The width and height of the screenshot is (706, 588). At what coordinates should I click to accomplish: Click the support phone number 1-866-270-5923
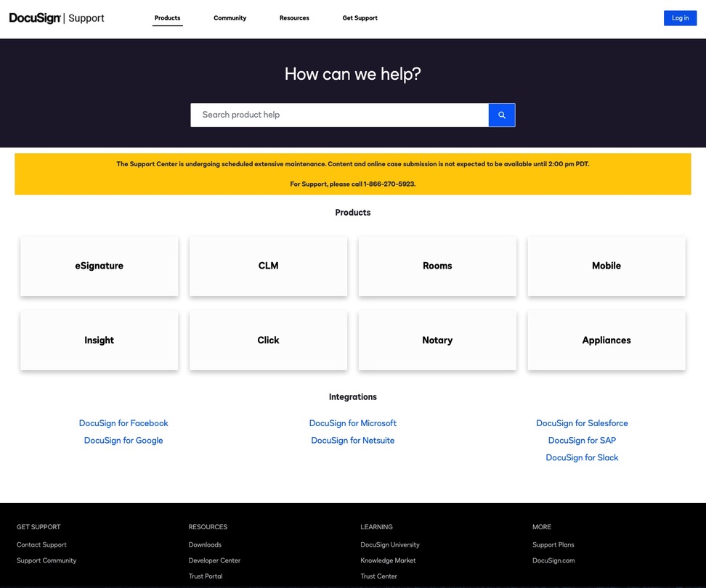point(389,184)
